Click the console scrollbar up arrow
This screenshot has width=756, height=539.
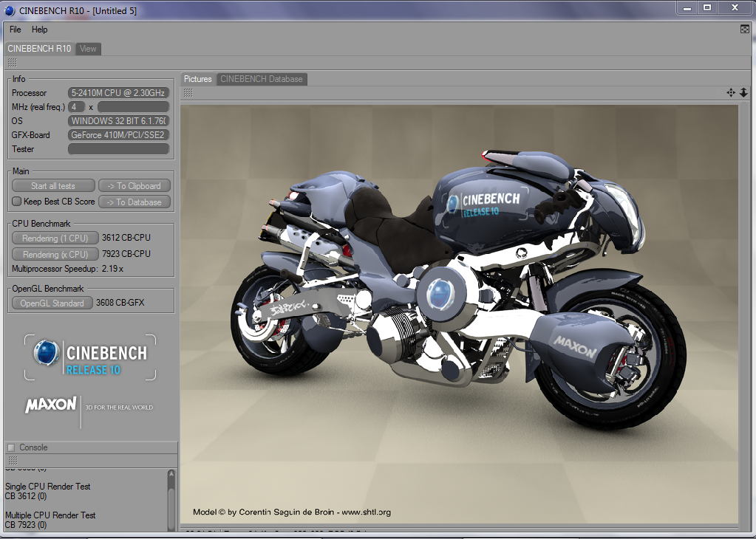pos(171,474)
